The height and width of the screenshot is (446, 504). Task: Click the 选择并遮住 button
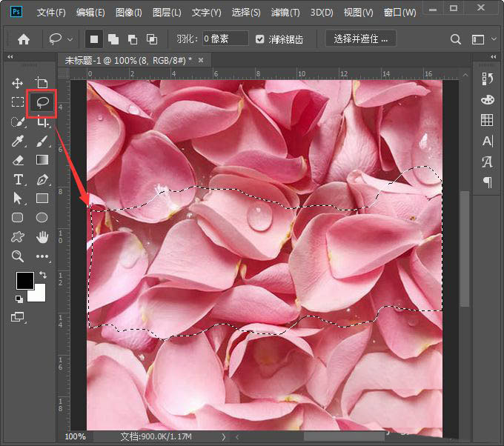click(x=361, y=39)
